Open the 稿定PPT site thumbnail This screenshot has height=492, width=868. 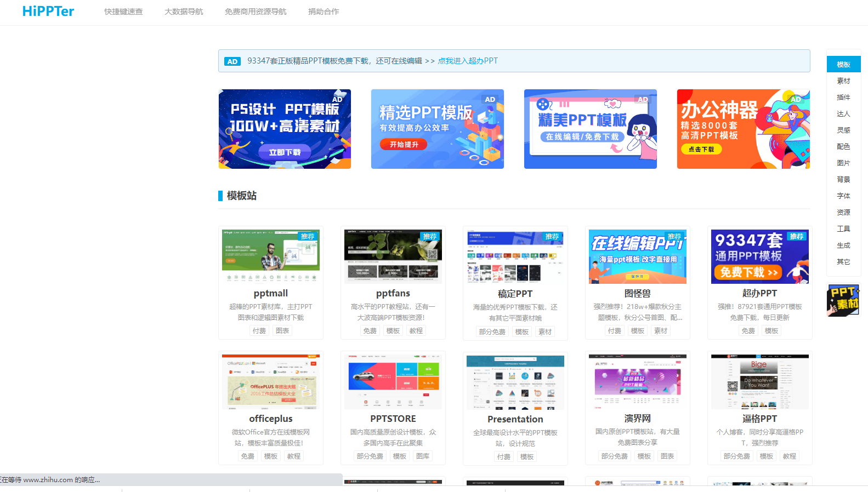pyautogui.click(x=515, y=256)
